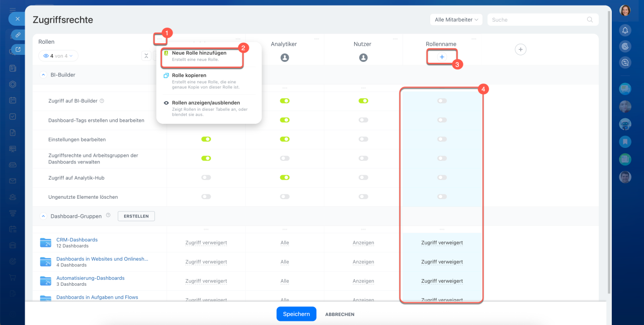Click the ERSTELLEN button
Viewport: 644px width, 325px height.
136,216
